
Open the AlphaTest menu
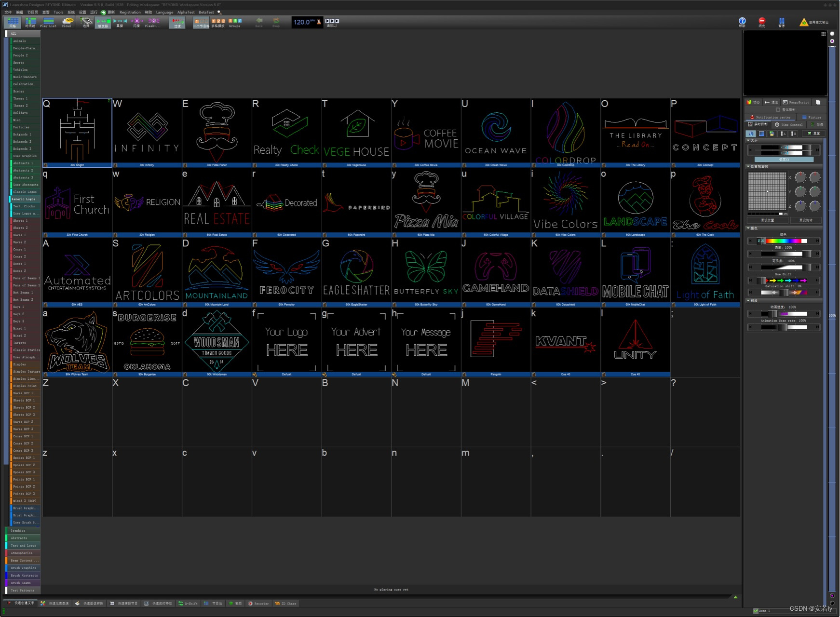(x=186, y=12)
